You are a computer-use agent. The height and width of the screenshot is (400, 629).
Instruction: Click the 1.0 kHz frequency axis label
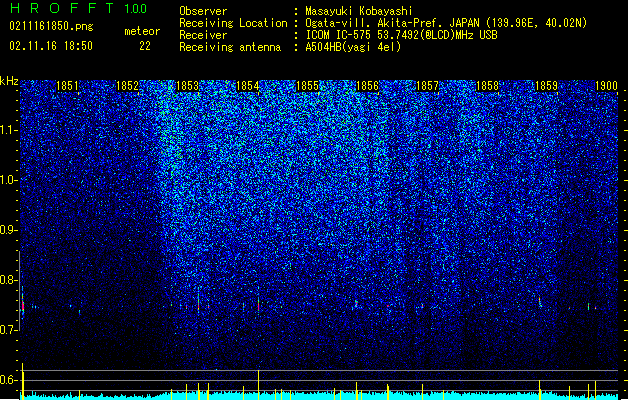click(x=8, y=180)
